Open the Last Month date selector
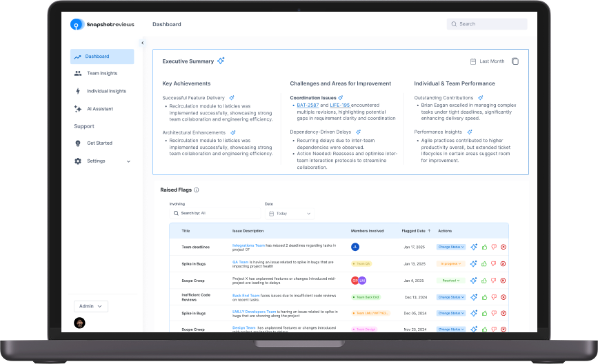The height and width of the screenshot is (364, 598). [487, 61]
